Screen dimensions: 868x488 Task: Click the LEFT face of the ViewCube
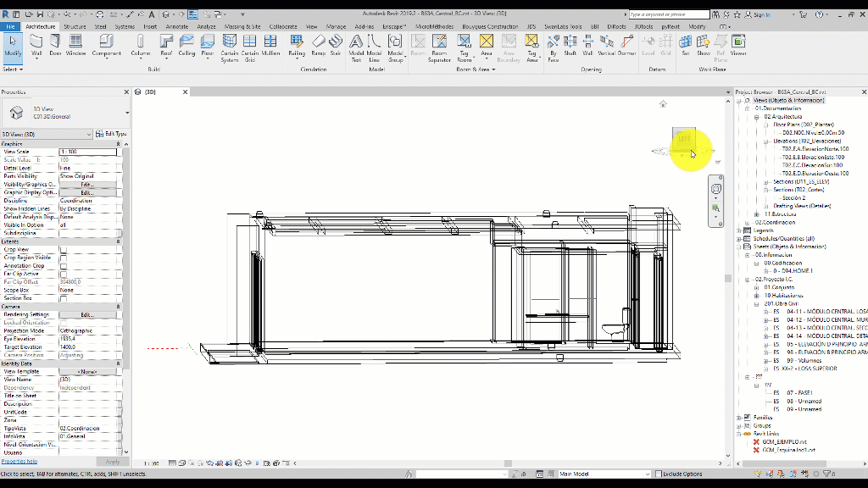click(x=684, y=139)
